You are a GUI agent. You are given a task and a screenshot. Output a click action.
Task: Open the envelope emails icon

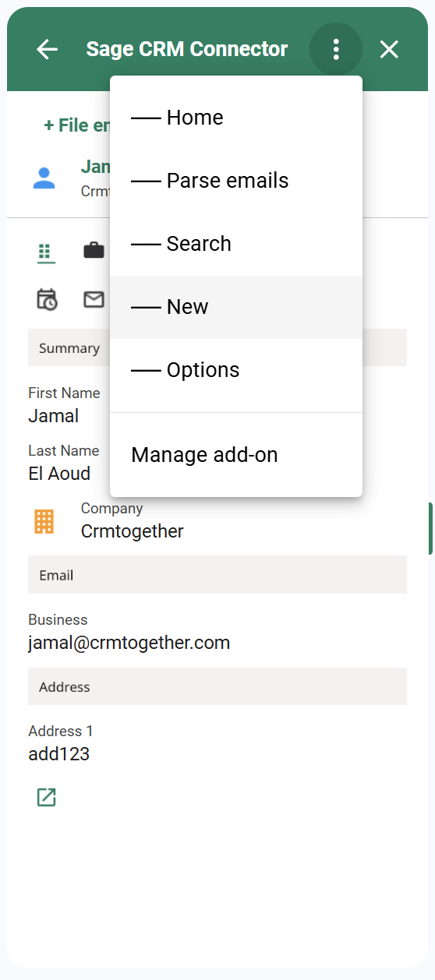coord(94,299)
